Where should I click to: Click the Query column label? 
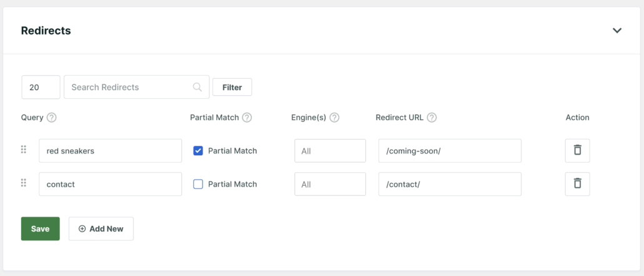pyautogui.click(x=32, y=118)
